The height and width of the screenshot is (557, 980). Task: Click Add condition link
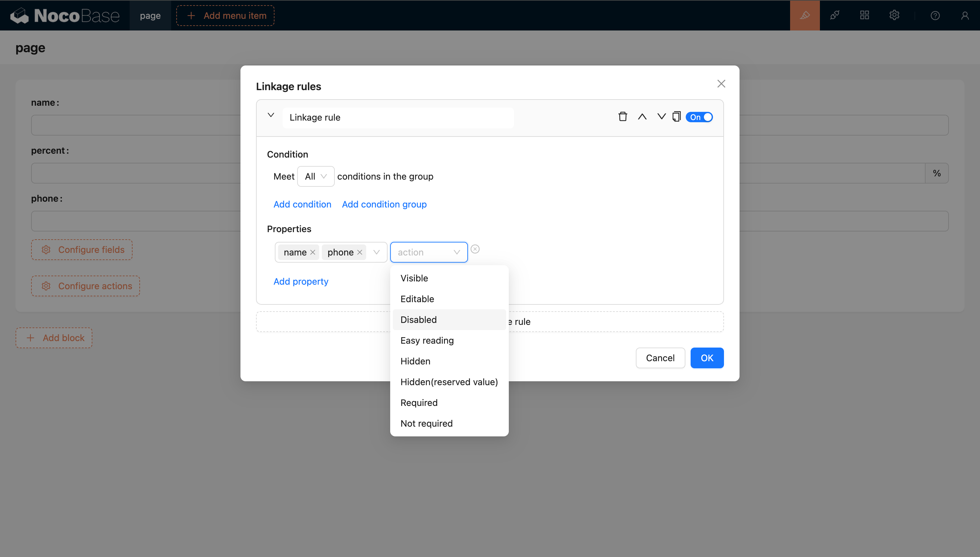[x=302, y=204]
